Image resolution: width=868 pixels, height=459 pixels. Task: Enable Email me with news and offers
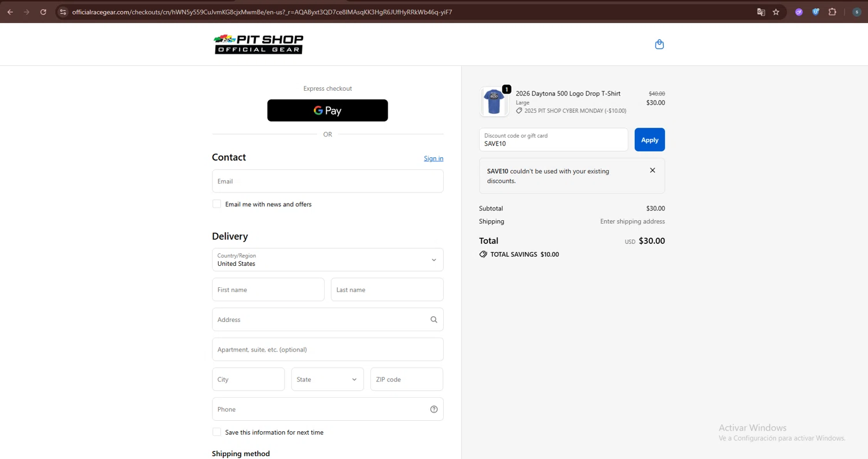(x=217, y=204)
